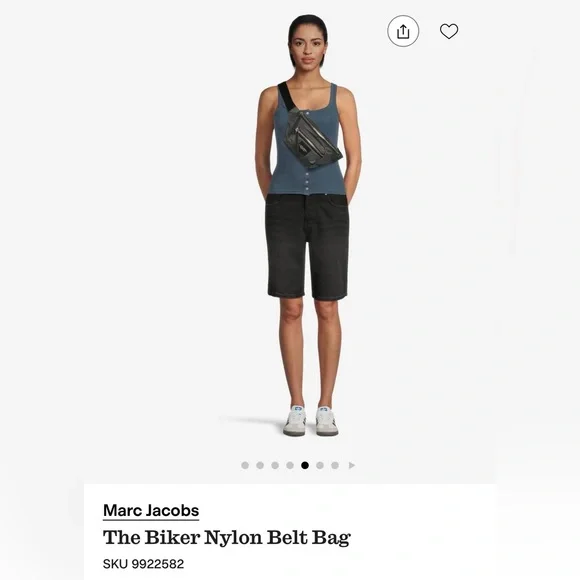
Task: Click the SKU 9922582 text
Action: (143, 564)
